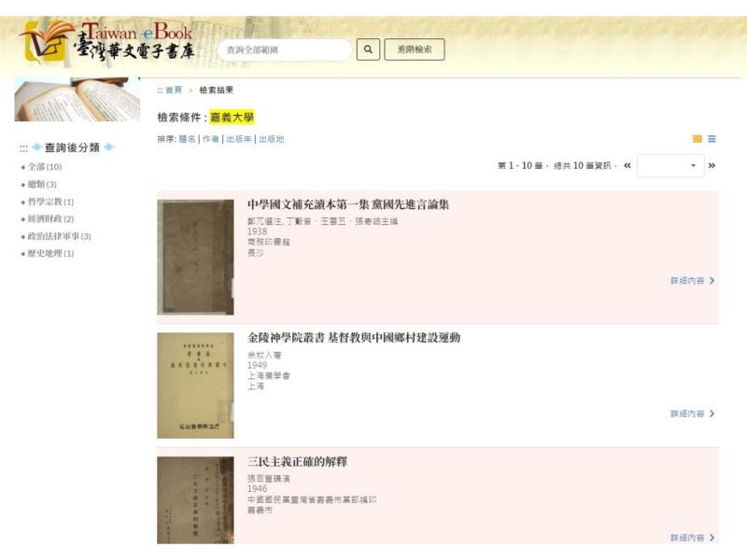Go to previous page double-arrow
Viewport: 747px width, 560px height.
pos(627,166)
